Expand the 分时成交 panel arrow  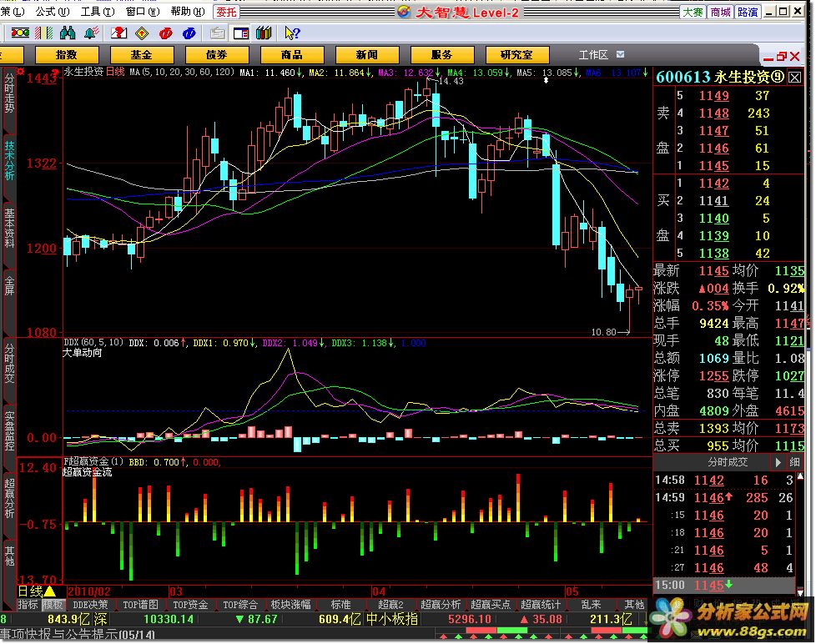[778, 462]
